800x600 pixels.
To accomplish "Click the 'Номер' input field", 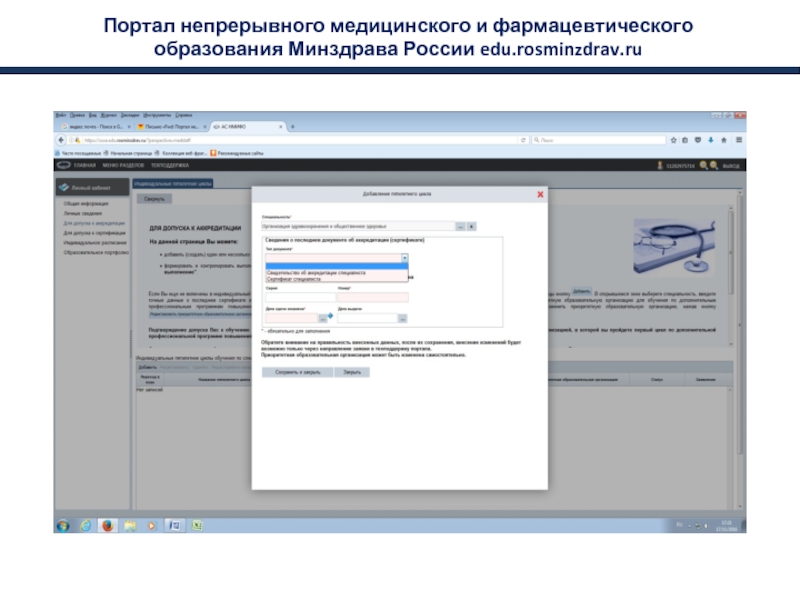I will [373, 297].
